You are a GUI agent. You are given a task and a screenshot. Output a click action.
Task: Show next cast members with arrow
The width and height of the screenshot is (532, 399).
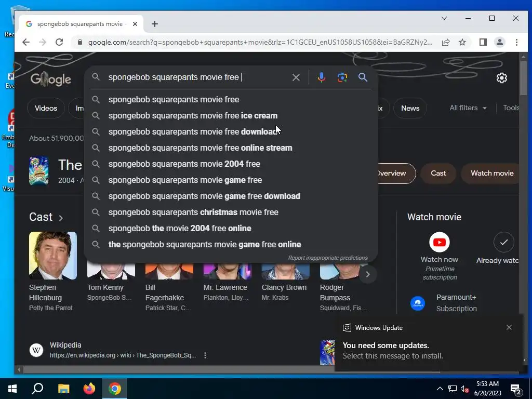pyautogui.click(x=368, y=274)
